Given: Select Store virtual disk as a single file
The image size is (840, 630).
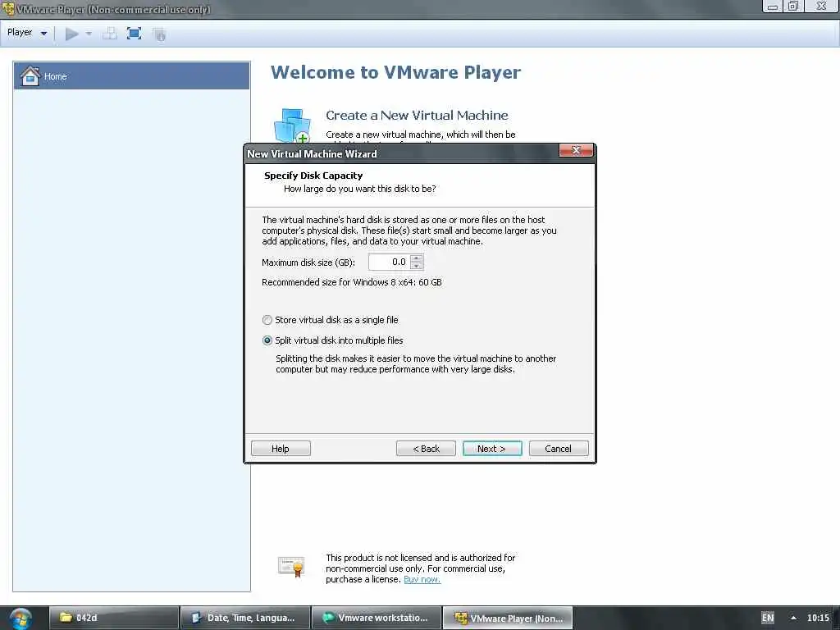Looking at the screenshot, I should point(331,320).
